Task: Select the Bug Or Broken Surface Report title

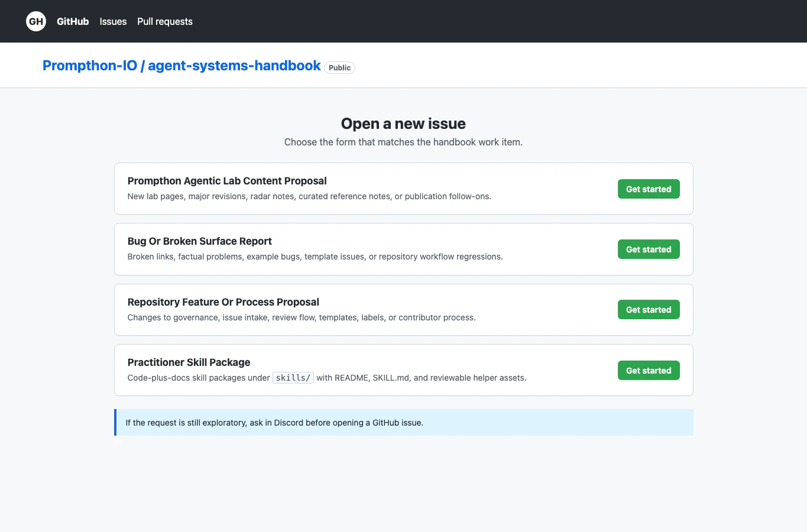Action: click(200, 241)
